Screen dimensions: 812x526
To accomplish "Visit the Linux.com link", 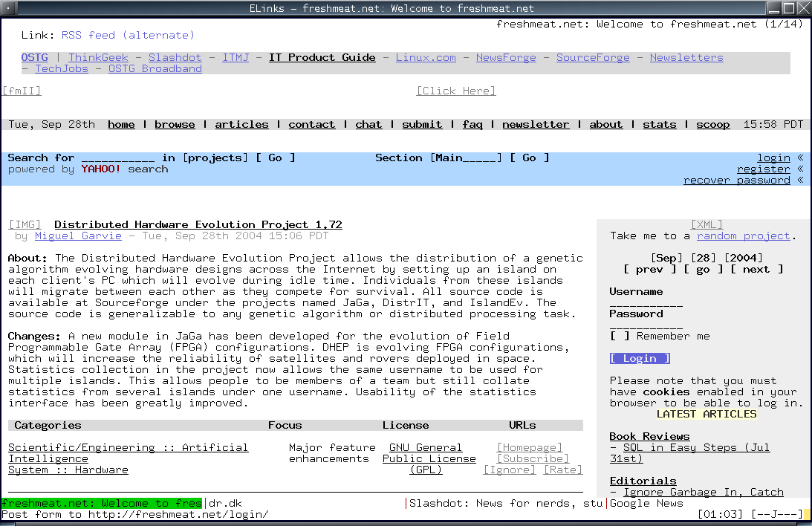I will pyautogui.click(x=426, y=57).
